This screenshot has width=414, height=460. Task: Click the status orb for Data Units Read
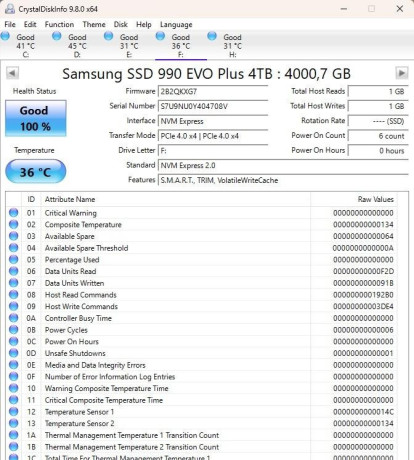(x=14, y=271)
